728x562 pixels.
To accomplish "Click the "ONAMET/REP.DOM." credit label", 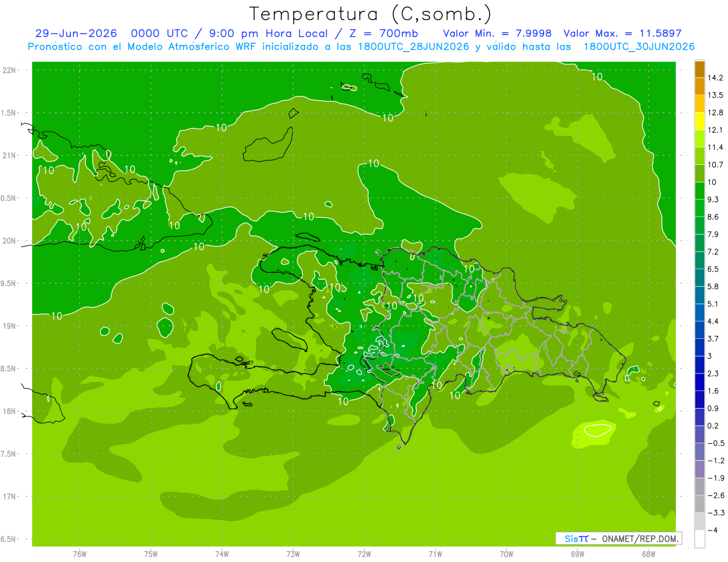I will click(x=639, y=538).
